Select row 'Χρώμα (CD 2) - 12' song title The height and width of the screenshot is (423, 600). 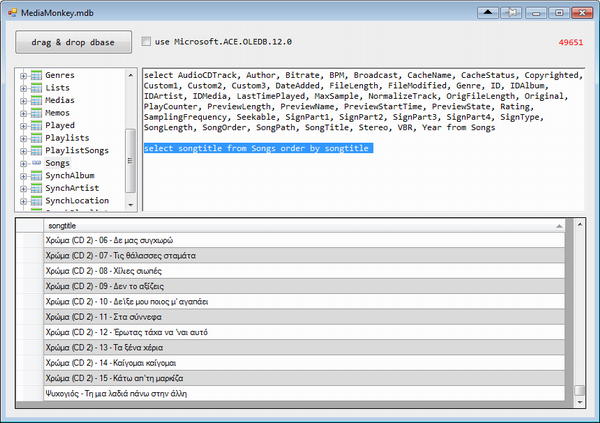pos(304,332)
